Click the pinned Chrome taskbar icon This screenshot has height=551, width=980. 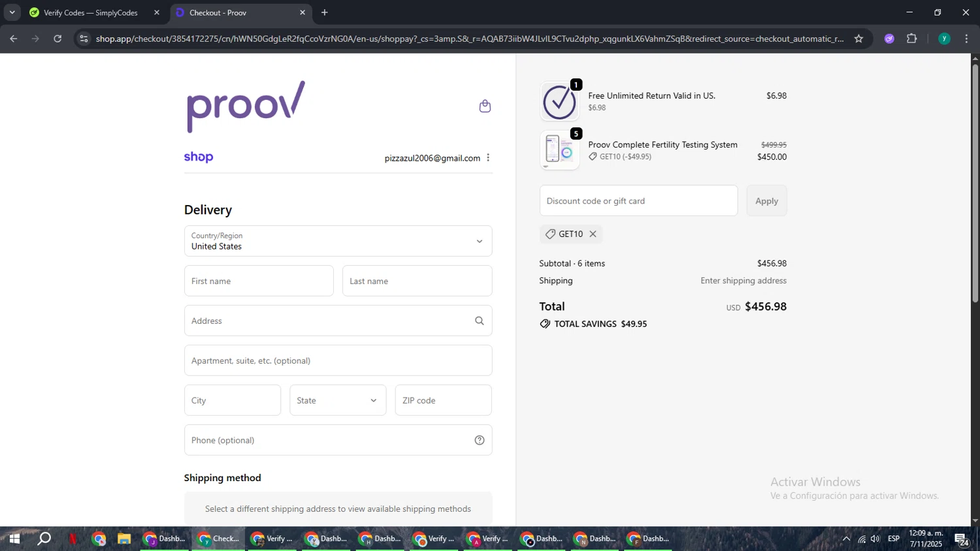[99, 539]
